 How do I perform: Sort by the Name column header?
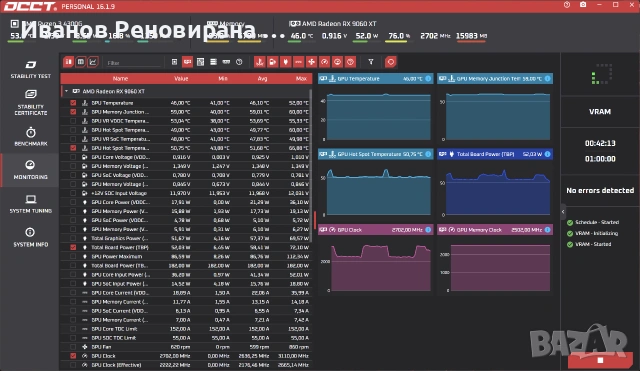[x=120, y=78]
